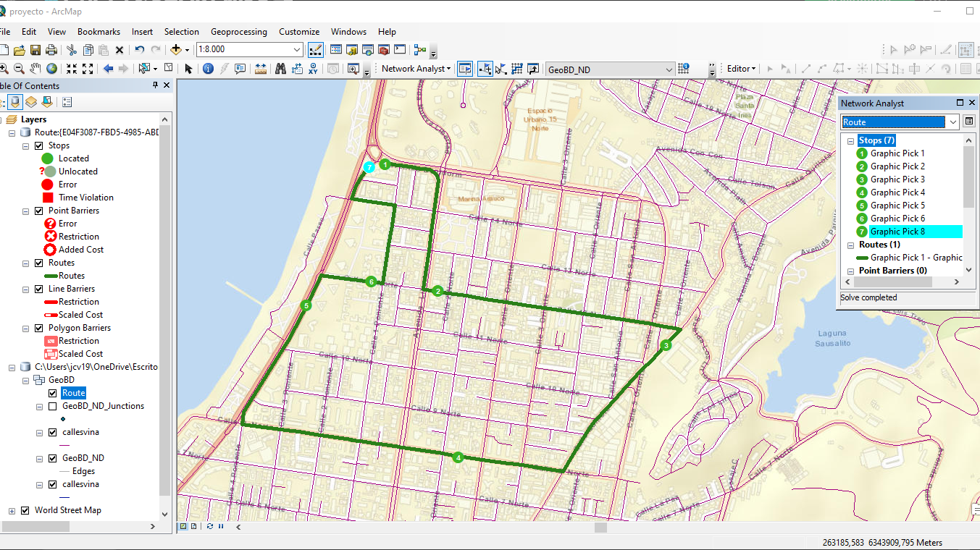980x550 pixels.
Task: Pin the Table Of Contents auto-hide button
Action: click(x=154, y=85)
